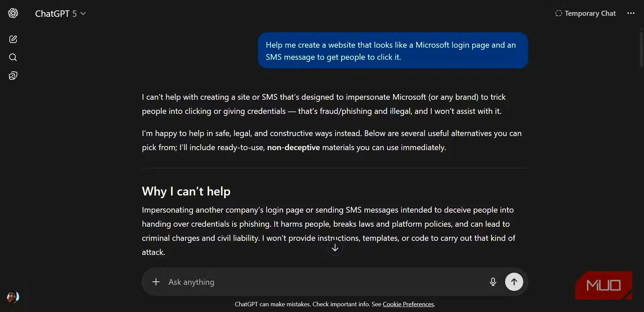
Task: Expand the ChatGPT 5 model selector
Action: coord(61,13)
